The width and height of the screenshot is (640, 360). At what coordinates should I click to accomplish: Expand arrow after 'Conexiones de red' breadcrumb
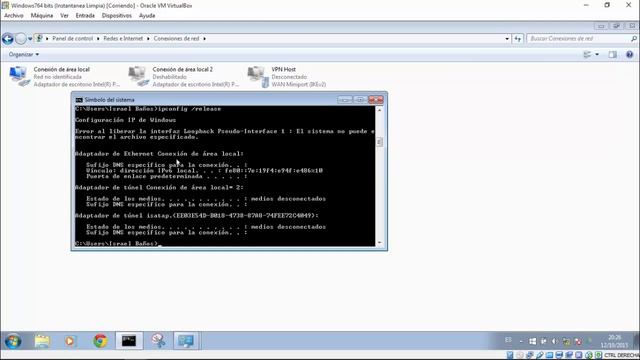204,38
